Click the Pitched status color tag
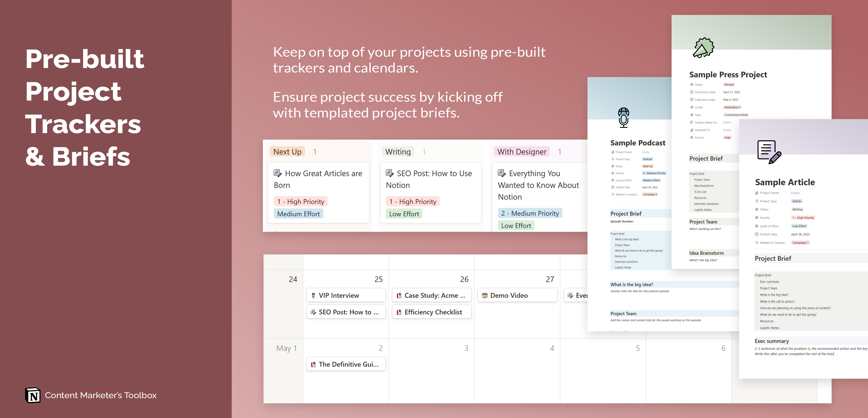Image resolution: width=868 pixels, height=418 pixels. pyautogui.click(x=729, y=85)
